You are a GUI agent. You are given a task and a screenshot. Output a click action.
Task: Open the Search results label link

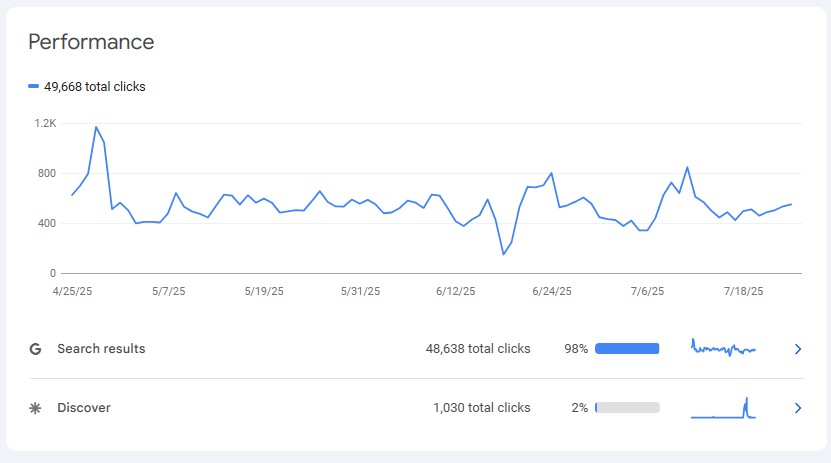click(x=101, y=349)
